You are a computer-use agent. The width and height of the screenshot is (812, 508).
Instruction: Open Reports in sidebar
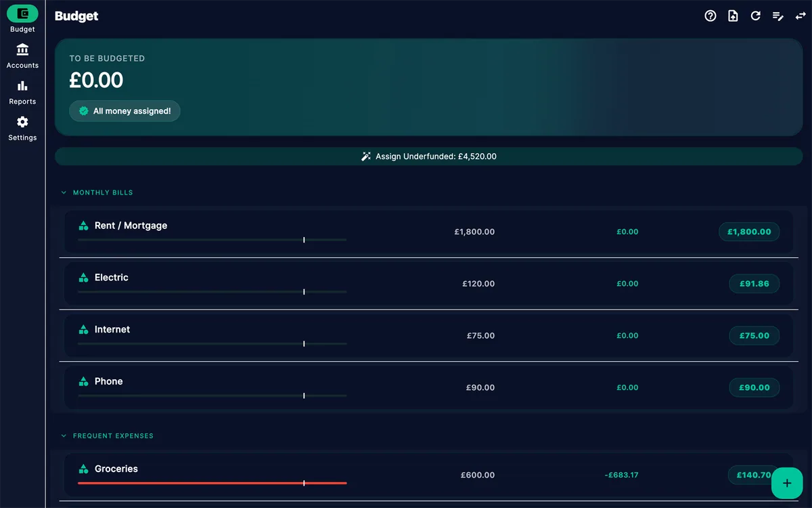click(x=22, y=91)
